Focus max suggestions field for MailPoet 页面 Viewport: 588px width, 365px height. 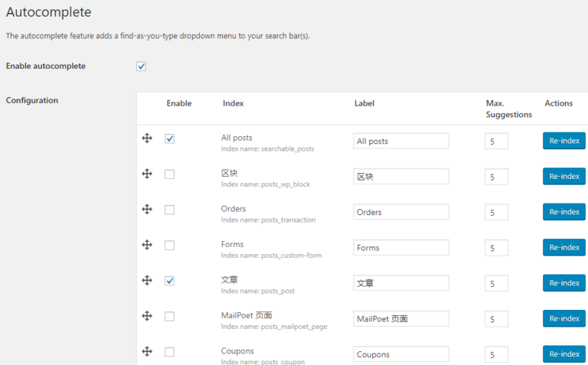click(496, 319)
